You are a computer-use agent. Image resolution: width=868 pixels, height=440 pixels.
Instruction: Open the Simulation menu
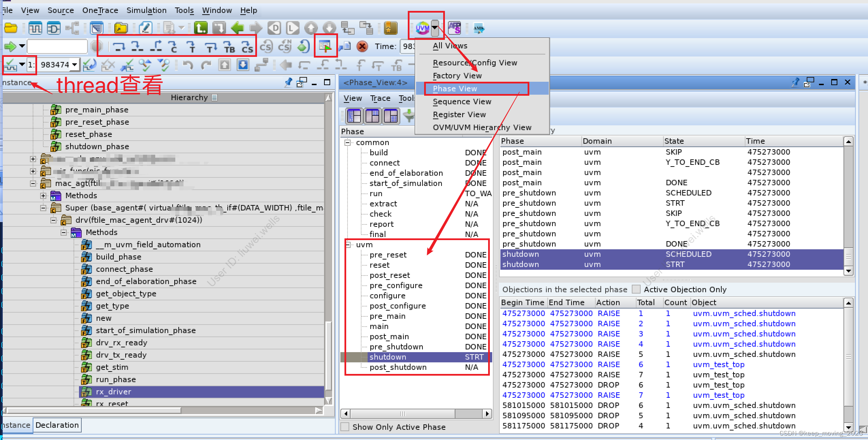point(146,10)
